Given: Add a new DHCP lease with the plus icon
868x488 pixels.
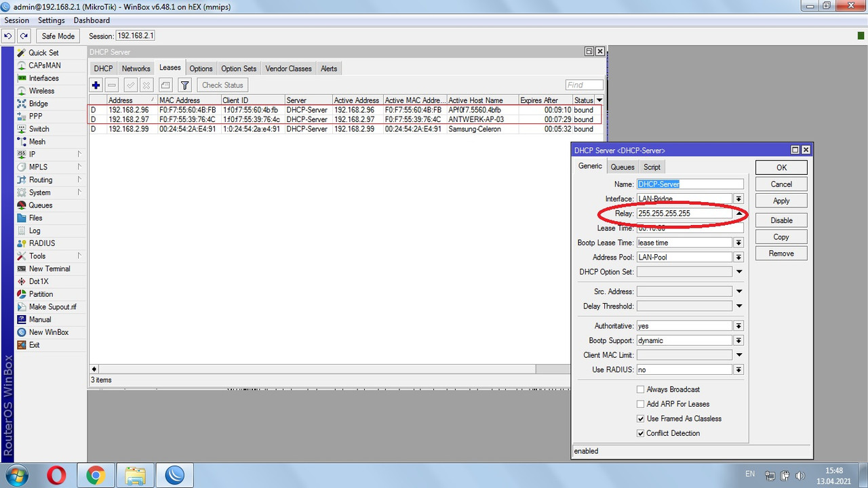Looking at the screenshot, I should [96, 85].
